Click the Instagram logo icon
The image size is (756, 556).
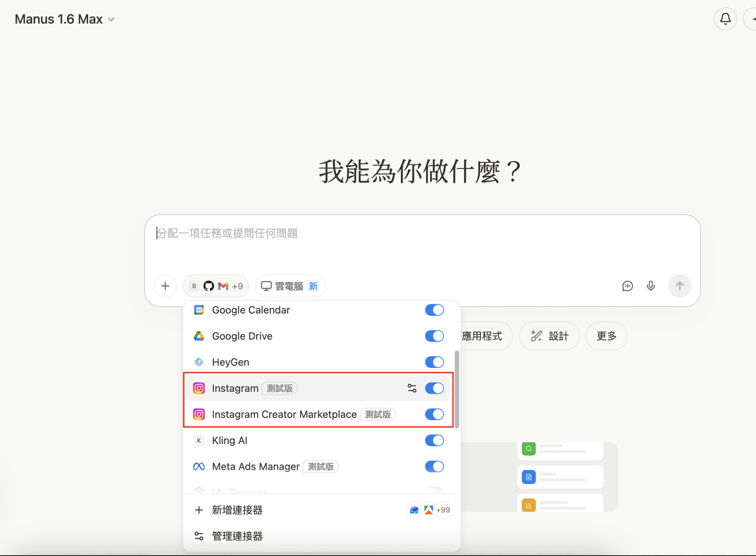coord(199,388)
